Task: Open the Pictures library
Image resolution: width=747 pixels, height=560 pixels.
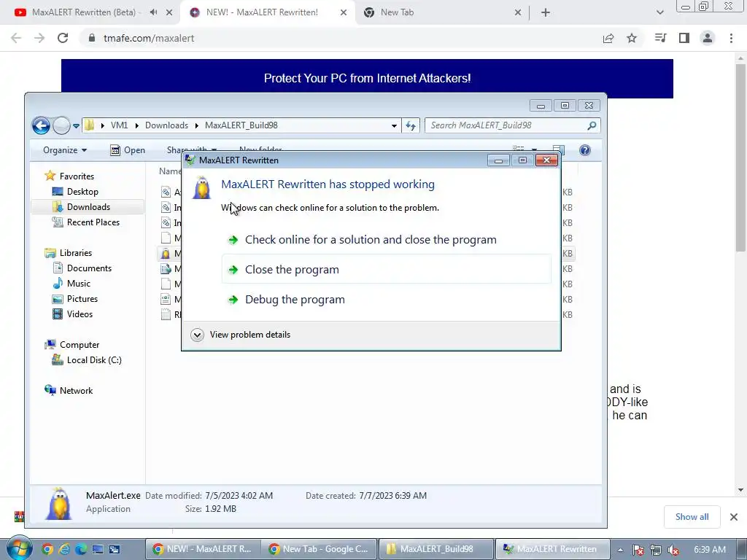Action: 82,298
